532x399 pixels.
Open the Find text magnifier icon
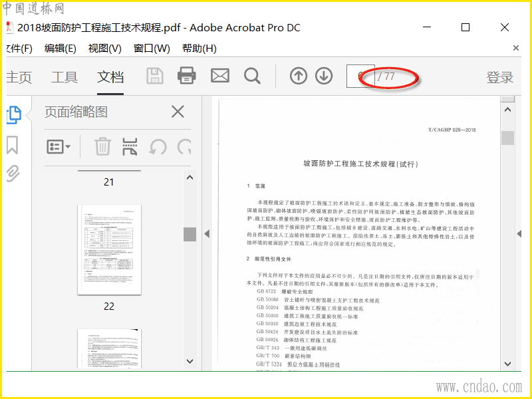click(252, 76)
